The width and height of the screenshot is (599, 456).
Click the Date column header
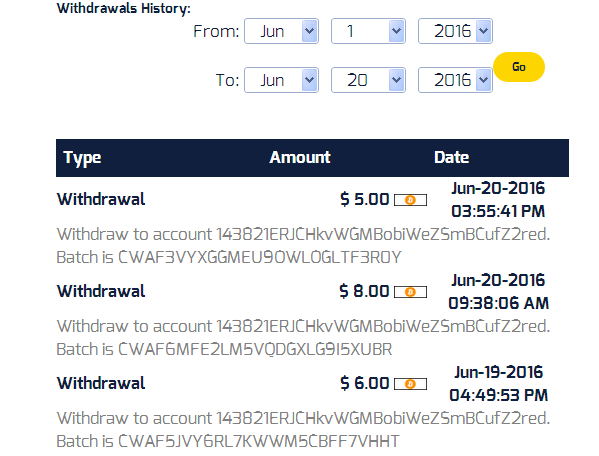[452, 157]
